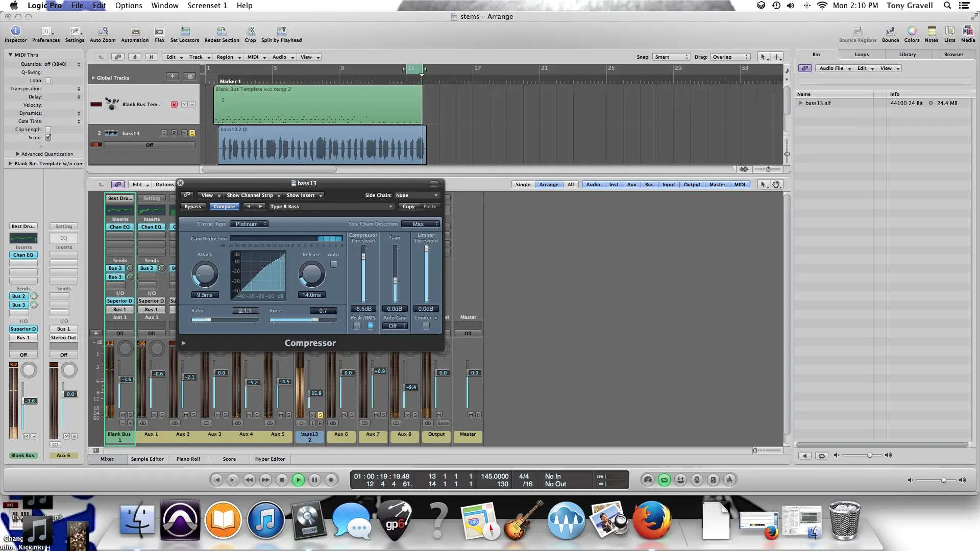This screenshot has width=980, height=551.
Task: Click the Rewind transport button
Action: 249,480
